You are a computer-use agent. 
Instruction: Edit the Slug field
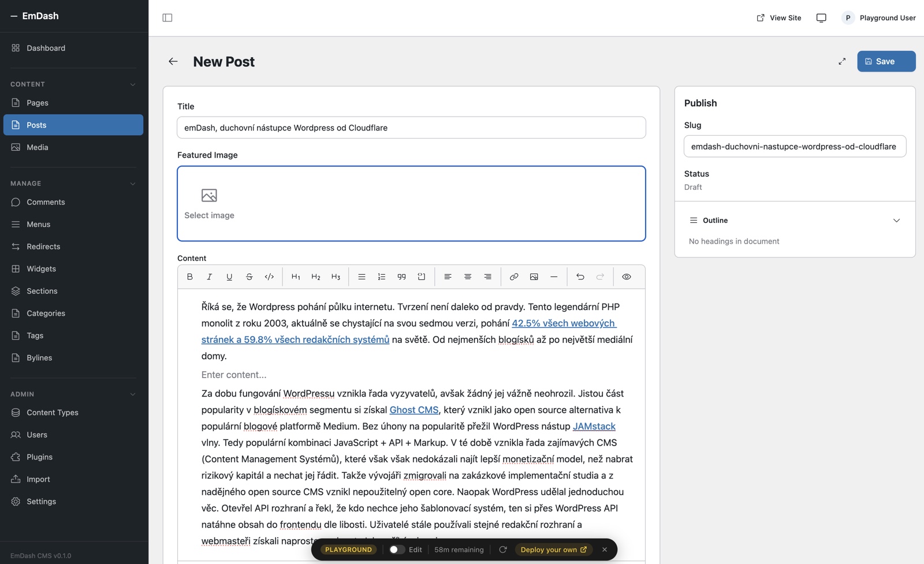click(795, 147)
